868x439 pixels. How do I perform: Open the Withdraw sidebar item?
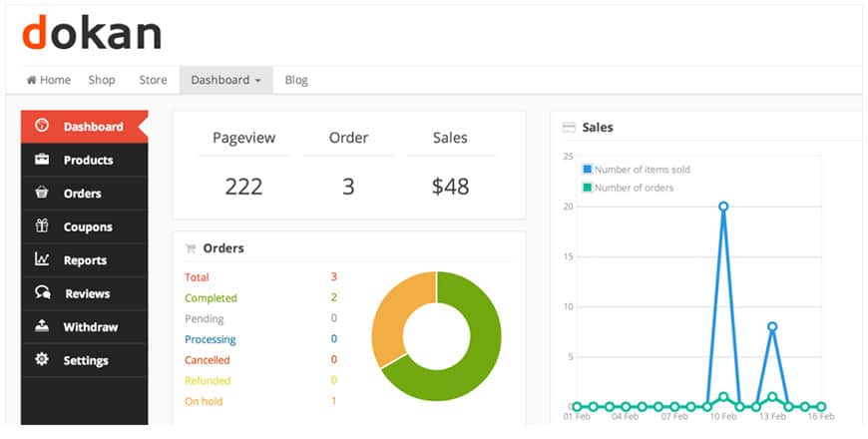84,326
